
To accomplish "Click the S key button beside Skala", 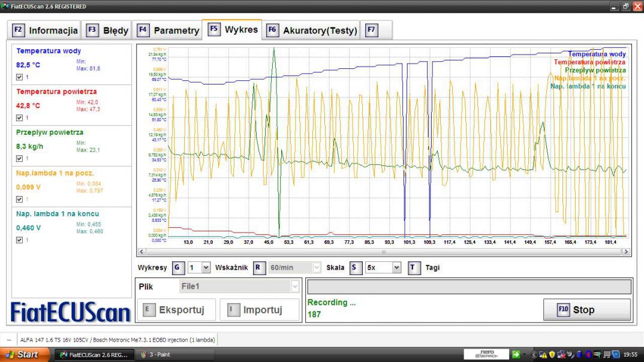I will point(355,267).
